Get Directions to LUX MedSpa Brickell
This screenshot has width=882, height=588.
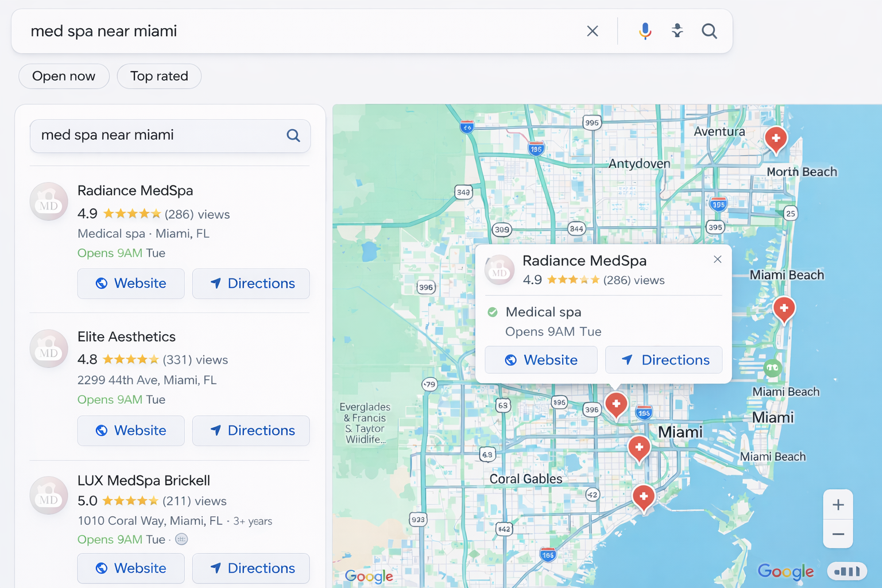[251, 568]
